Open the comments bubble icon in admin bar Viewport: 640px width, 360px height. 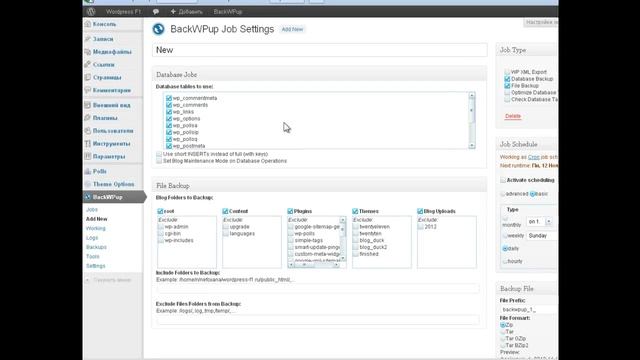click(156, 11)
